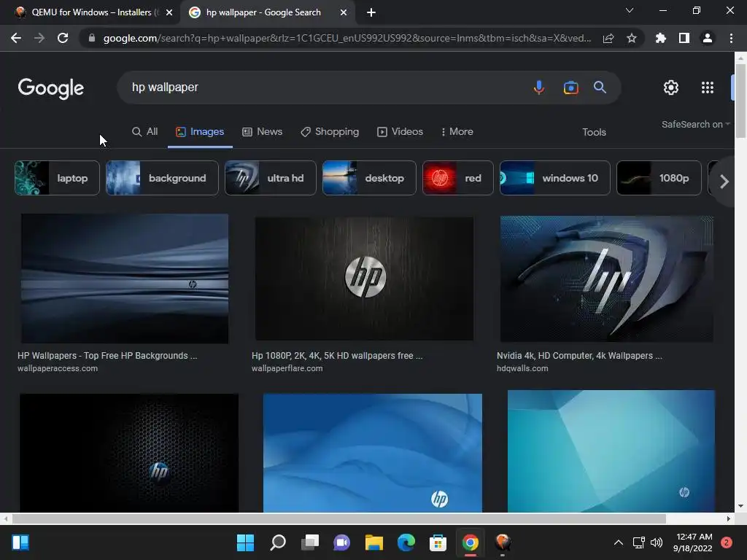Open File Explorer from taskbar
Image resolution: width=747 pixels, height=560 pixels.
click(374, 542)
